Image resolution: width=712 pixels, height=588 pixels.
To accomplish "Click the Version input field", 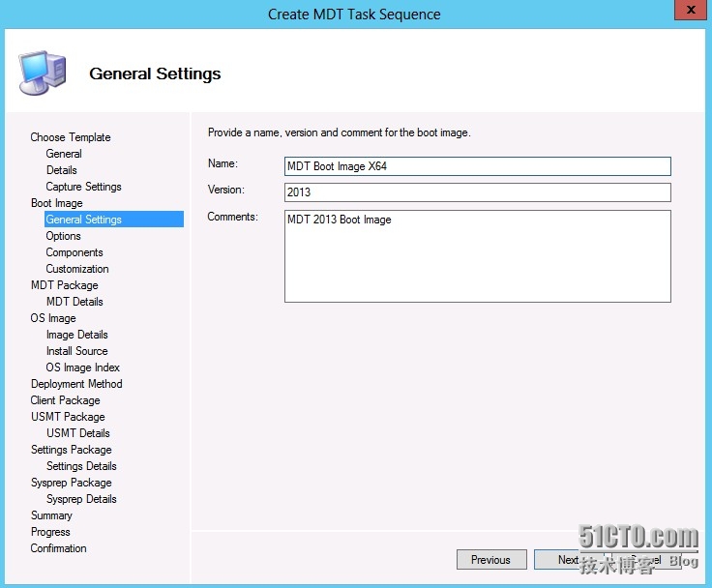I will point(477,192).
